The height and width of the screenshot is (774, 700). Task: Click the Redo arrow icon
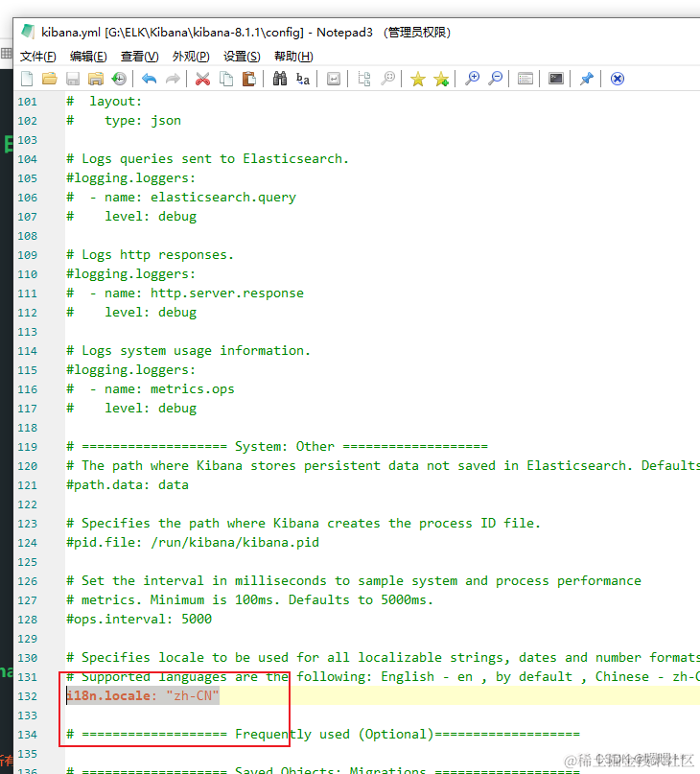point(173,79)
